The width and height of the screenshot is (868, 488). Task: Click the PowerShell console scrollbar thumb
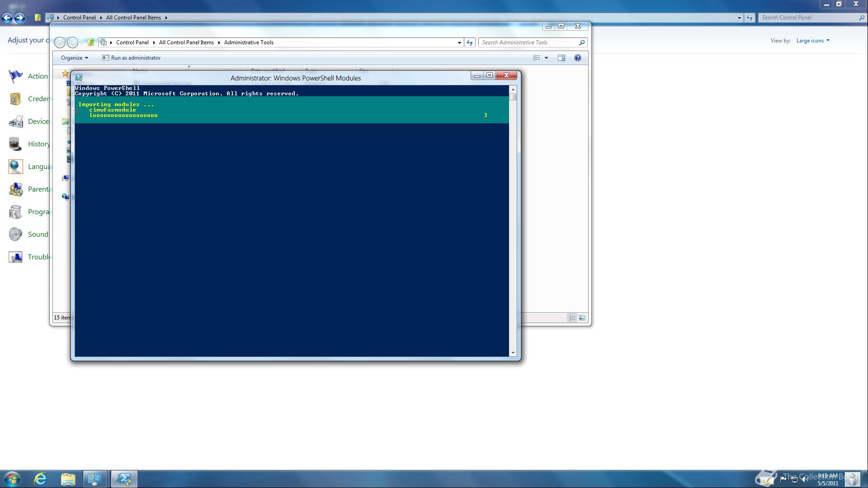[513, 97]
